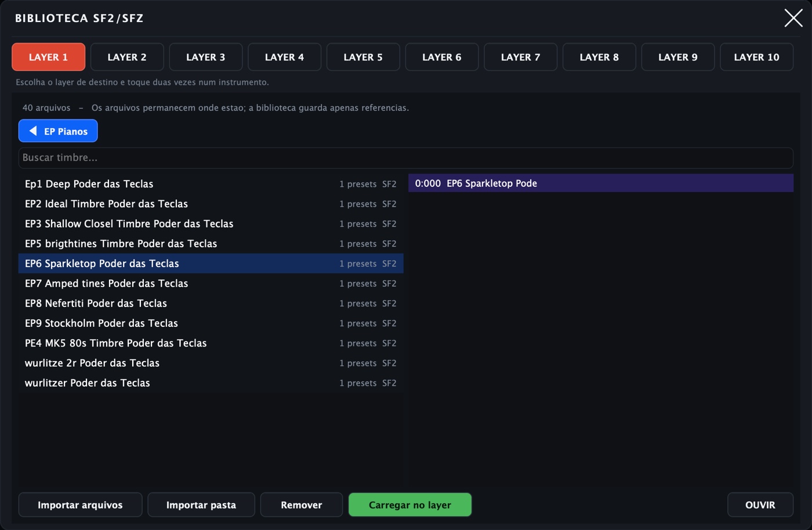
Task: Pick EP8 Nefertiti Poder das Teclas
Action: 211,303
